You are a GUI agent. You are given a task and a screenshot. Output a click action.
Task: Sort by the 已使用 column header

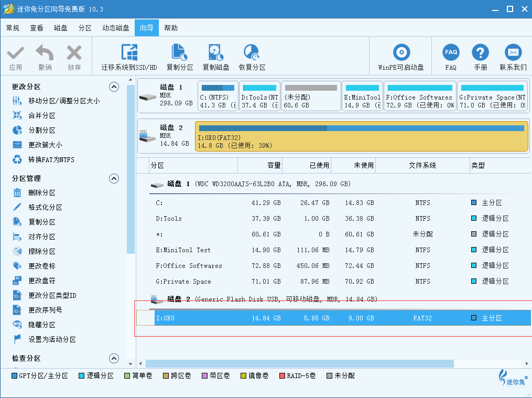307,166
